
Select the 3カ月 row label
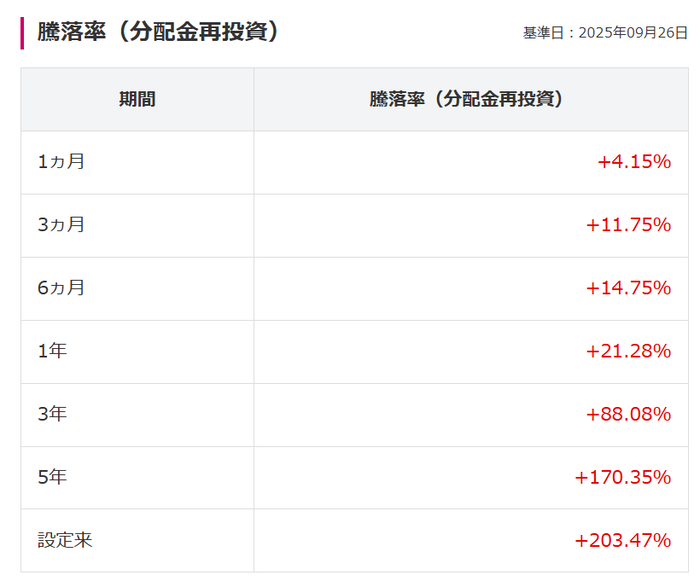[x=61, y=225]
